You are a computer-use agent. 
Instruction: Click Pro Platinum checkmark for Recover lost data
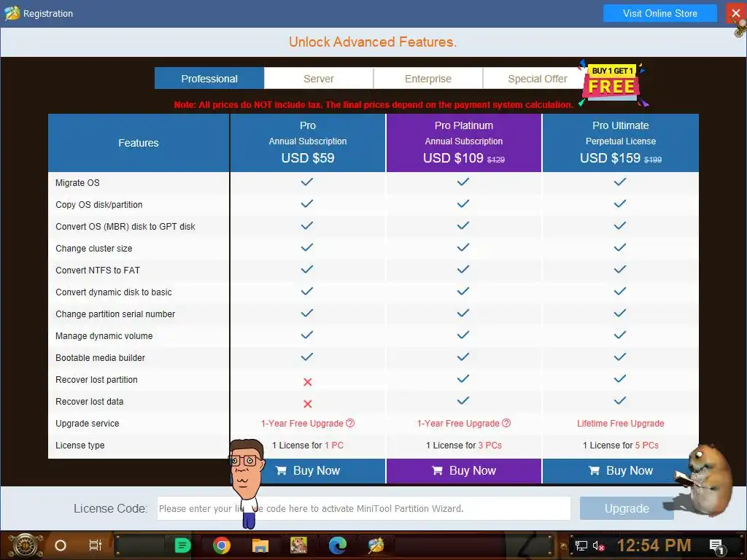(463, 400)
